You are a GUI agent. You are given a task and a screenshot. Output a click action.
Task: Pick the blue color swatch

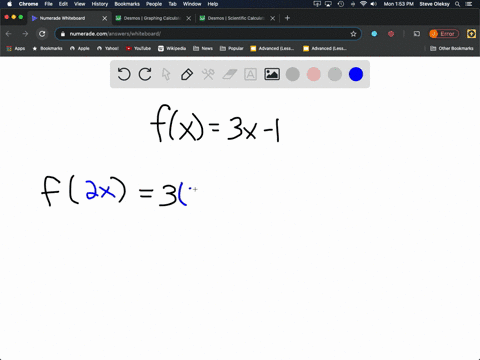(356, 74)
